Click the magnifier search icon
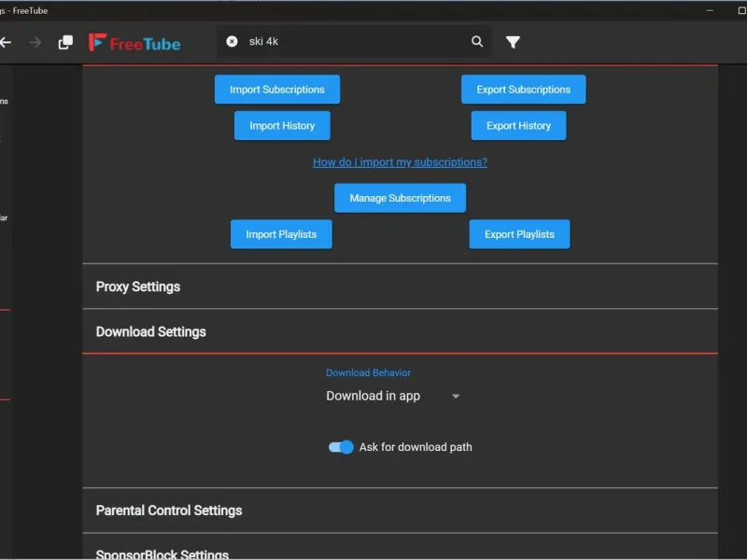747x560 pixels. (477, 41)
